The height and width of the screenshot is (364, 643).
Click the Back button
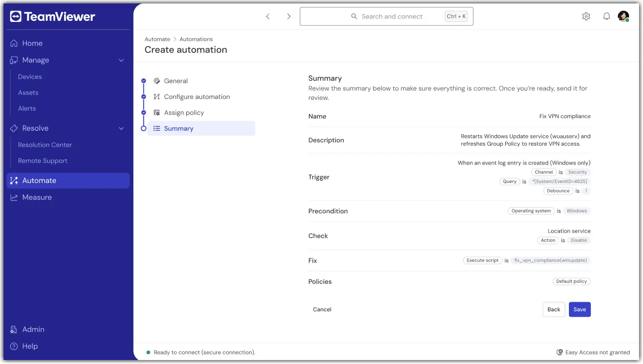point(554,309)
